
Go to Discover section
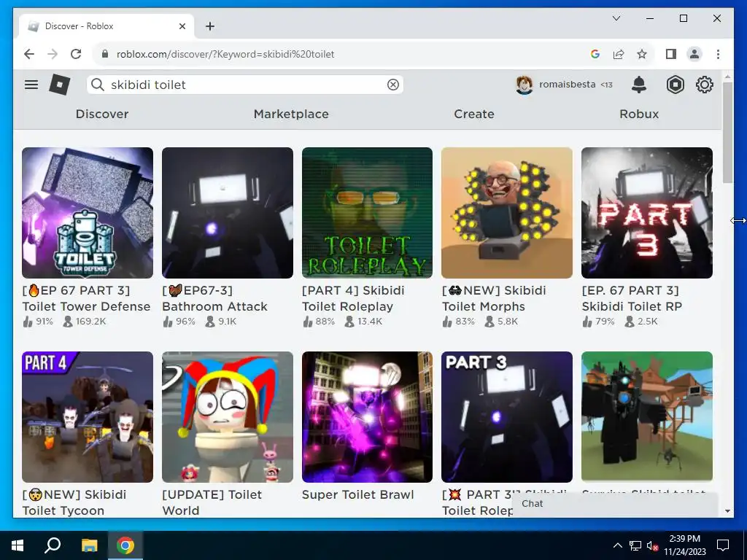102,114
